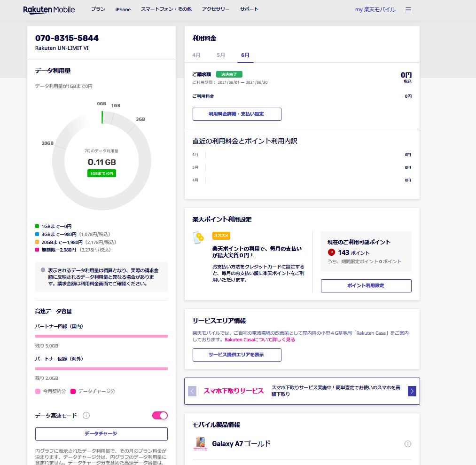Open アクセサリー menu
Viewport: 476px width, 465px height.
(x=216, y=9)
